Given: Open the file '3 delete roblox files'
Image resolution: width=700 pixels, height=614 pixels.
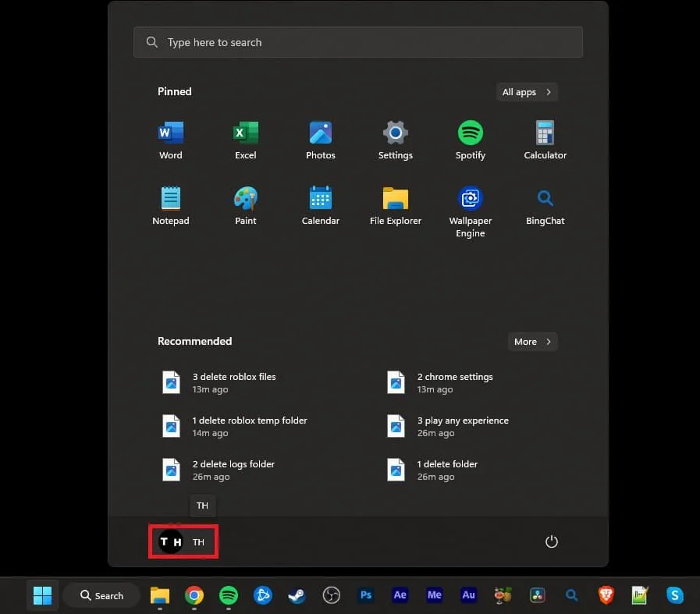Looking at the screenshot, I should pos(234,382).
